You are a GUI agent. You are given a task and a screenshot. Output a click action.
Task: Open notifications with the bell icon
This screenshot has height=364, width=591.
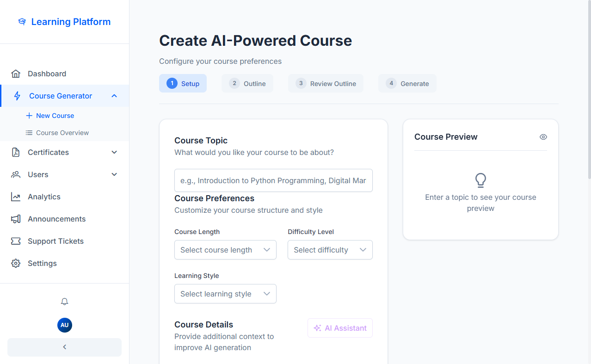64,302
